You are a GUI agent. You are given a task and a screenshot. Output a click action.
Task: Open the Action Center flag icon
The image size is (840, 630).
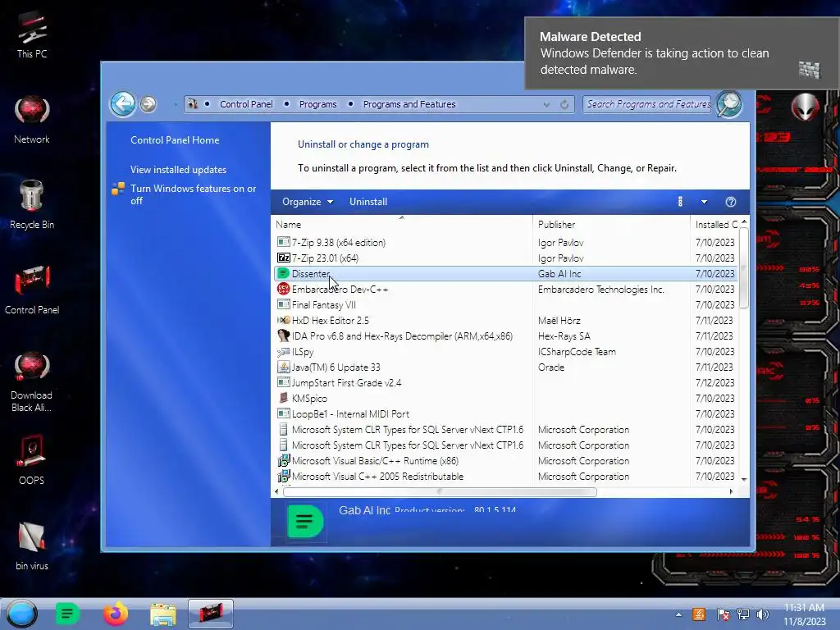click(723, 614)
